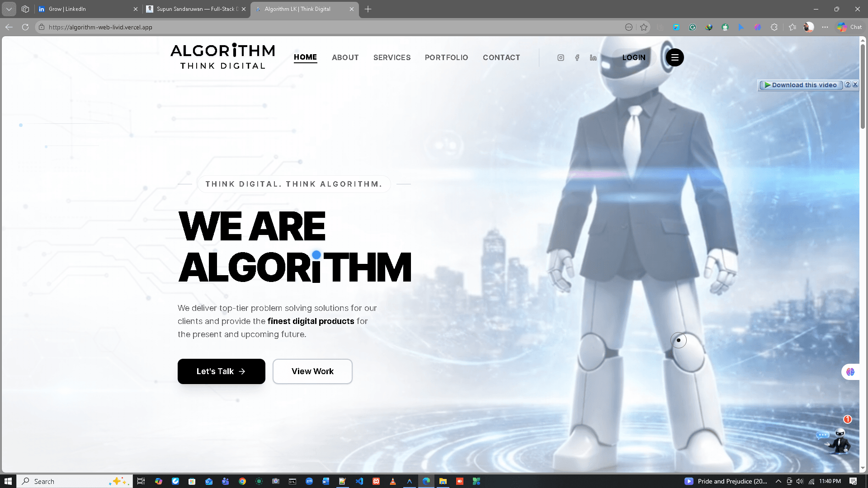Click the page vertical scrollbar thumb
The image size is (868, 488).
tap(863, 86)
